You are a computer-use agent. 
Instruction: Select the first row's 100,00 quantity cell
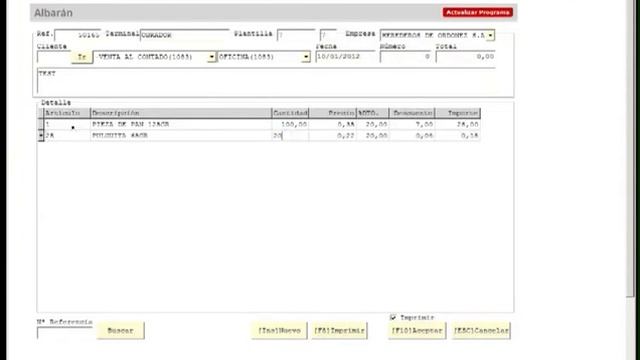[290, 124]
